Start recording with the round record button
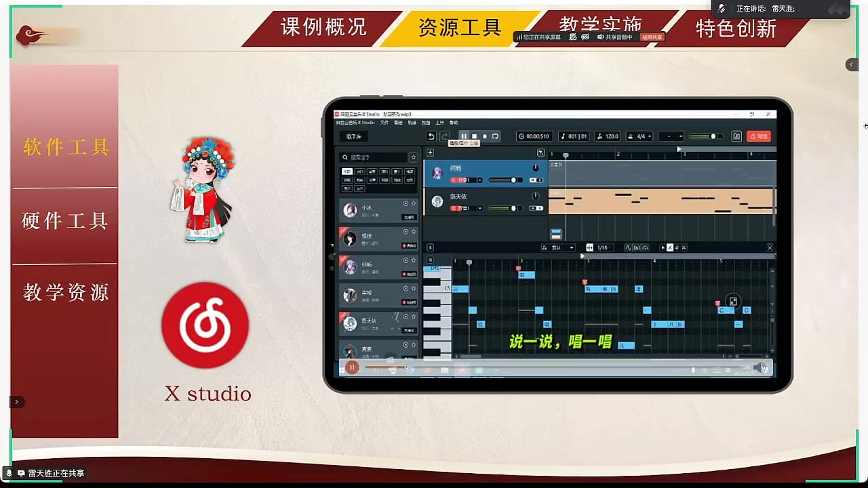The width and height of the screenshot is (868, 488). click(485, 136)
